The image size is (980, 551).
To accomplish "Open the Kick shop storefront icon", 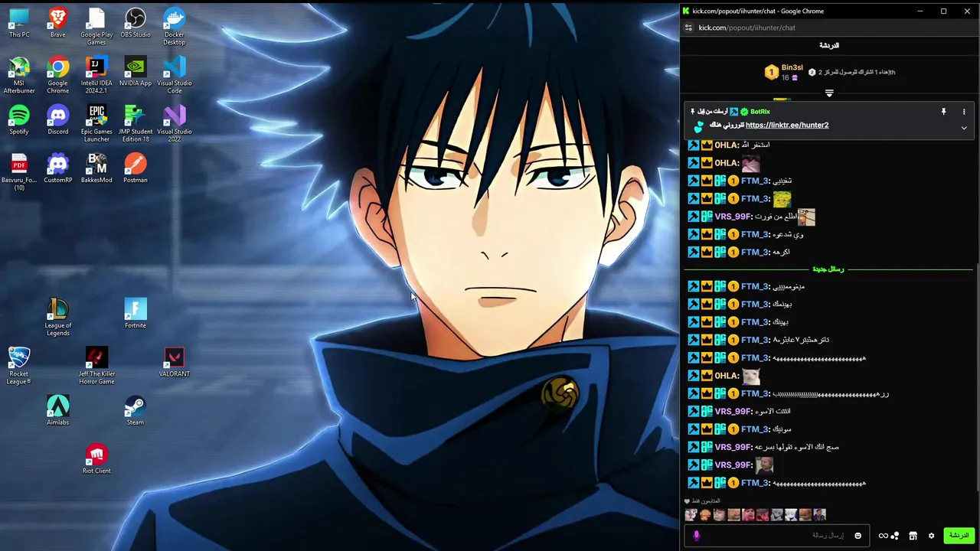I will tap(913, 536).
